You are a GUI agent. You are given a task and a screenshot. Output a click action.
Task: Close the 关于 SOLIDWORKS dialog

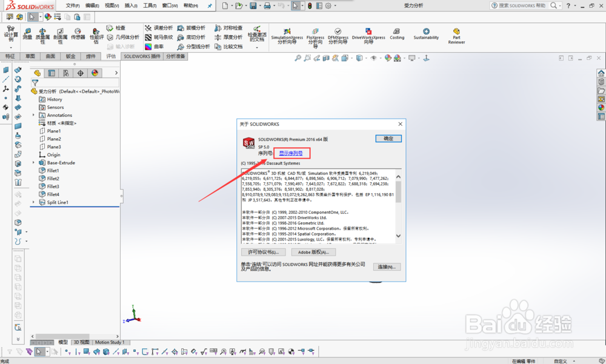pyautogui.click(x=400, y=124)
